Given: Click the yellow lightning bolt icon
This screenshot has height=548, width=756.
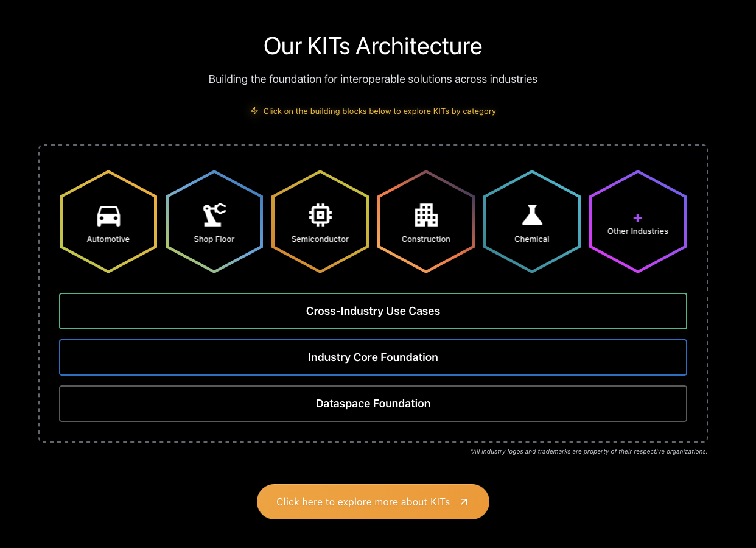Looking at the screenshot, I should point(254,111).
